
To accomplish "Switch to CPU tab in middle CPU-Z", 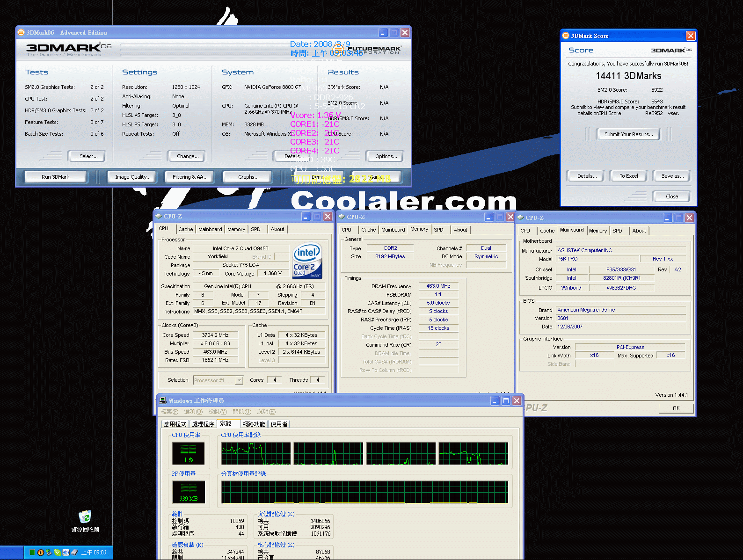I will pyautogui.click(x=347, y=230).
